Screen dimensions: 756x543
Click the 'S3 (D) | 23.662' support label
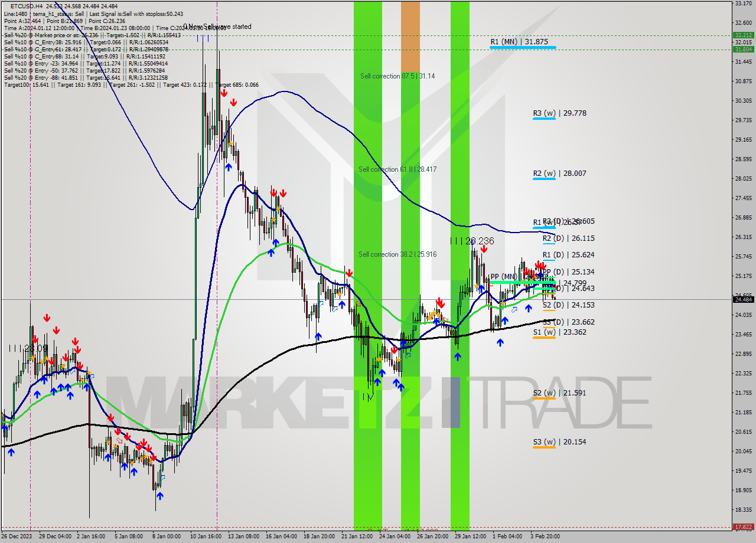pyautogui.click(x=568, y=322)
